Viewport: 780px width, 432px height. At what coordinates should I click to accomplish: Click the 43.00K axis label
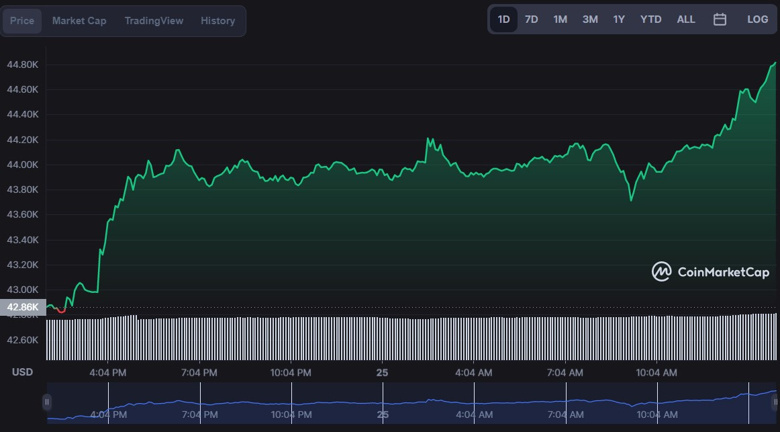coord(22,290)
